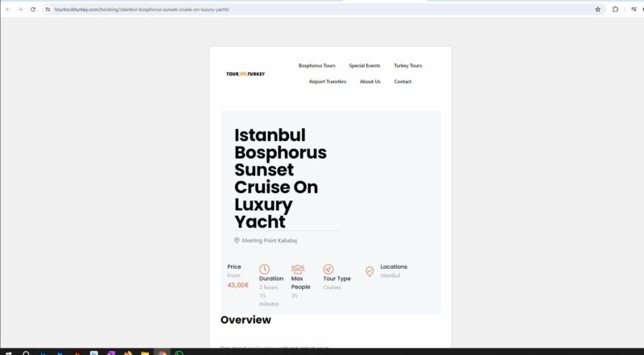Click the Meeting Point Kabataş text
Image resolution: width=644 pixels, height=355 pixels.
tap(269, 240)
